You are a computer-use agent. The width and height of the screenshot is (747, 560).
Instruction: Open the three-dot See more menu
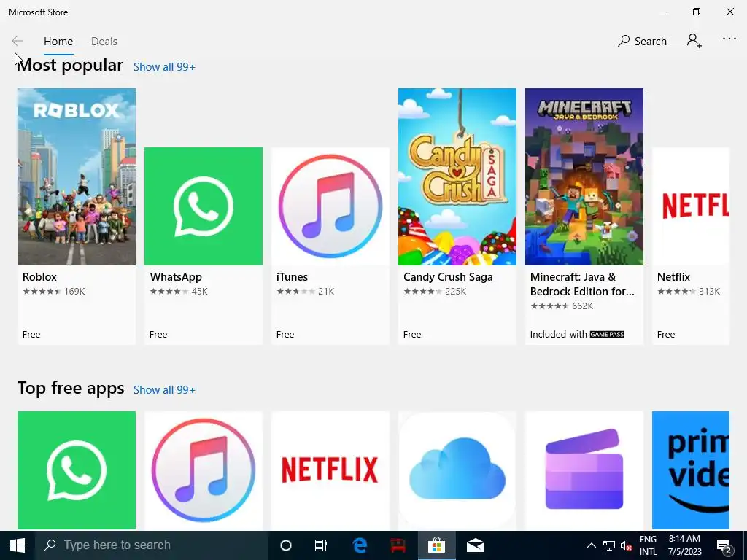tap(729, 39)
